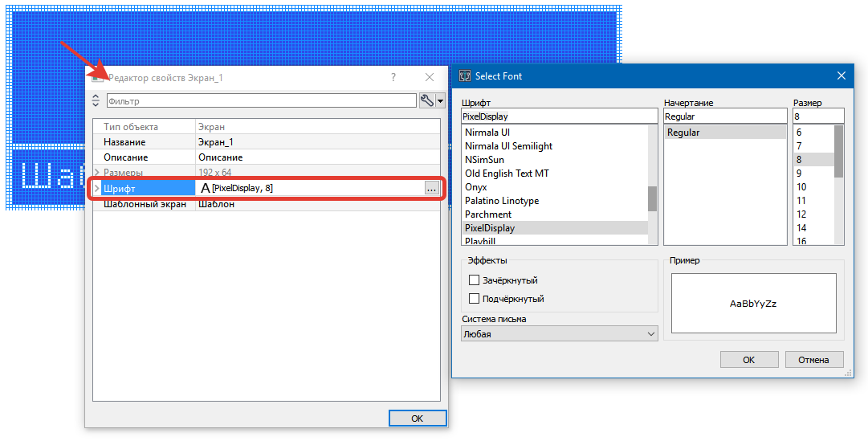This screenshot has width=868, height=441.
Task: Close the Select Font dialog
Action: tap(842, 76)
